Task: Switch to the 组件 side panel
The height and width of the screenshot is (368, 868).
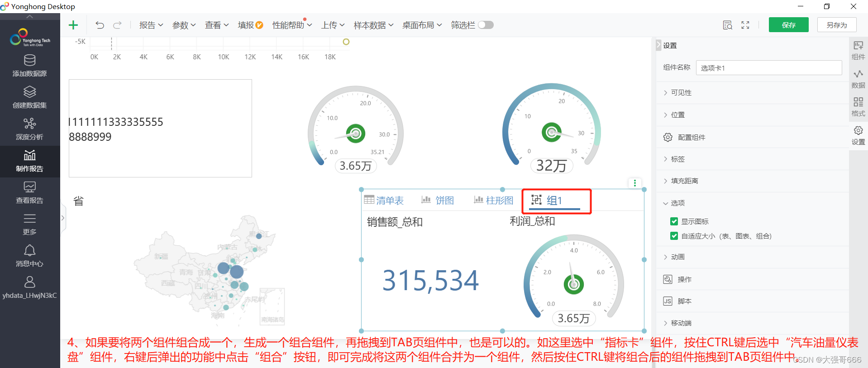Action: point(858,51)
